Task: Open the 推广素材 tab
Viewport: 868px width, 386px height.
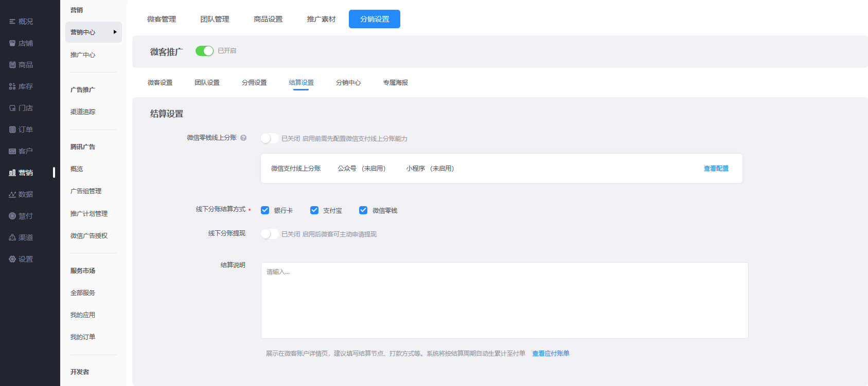Action: [321, 19]
